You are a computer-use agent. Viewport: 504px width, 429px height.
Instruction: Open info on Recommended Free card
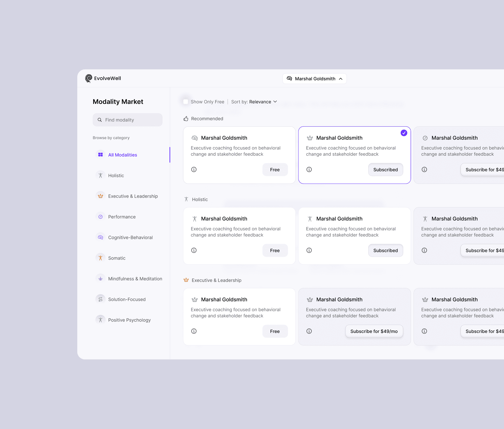click(x=194, y=169)
